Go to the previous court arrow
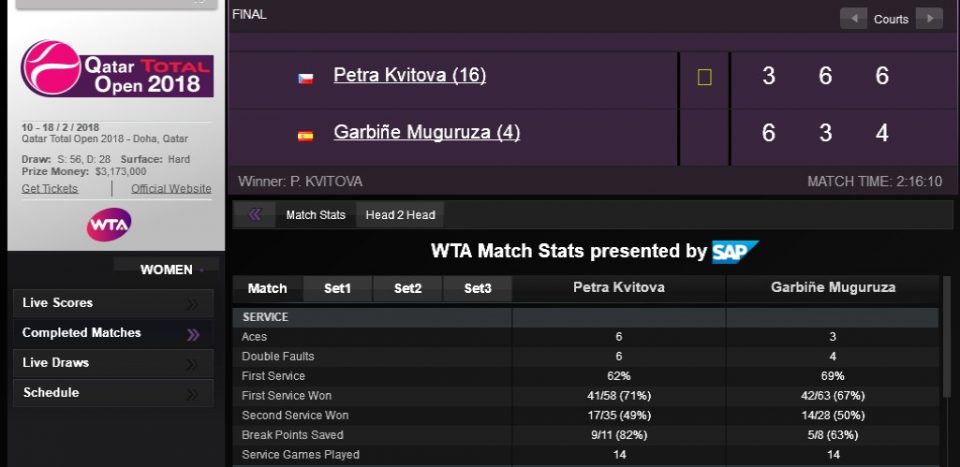960x467 pixels. click(x=853, y=19)
